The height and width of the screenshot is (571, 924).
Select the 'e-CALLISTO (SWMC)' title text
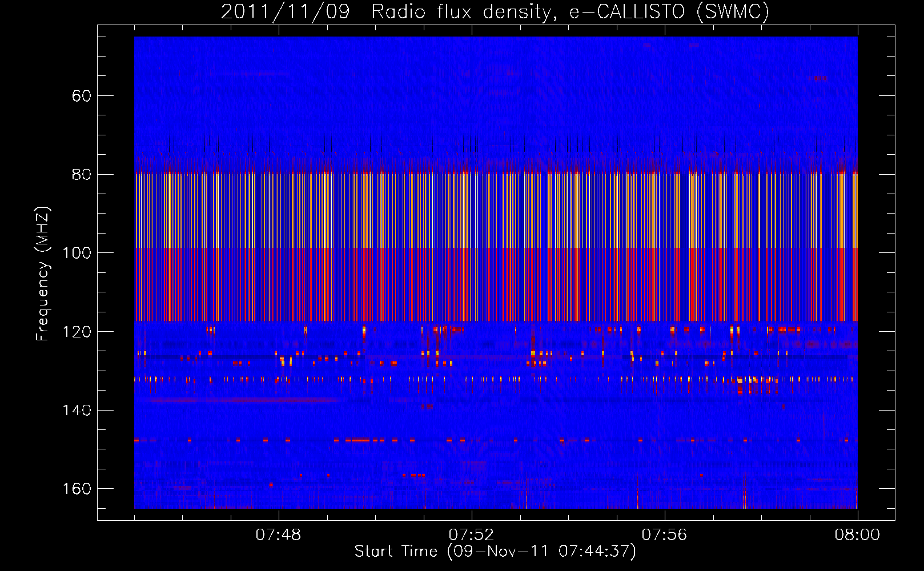[669, 12]
